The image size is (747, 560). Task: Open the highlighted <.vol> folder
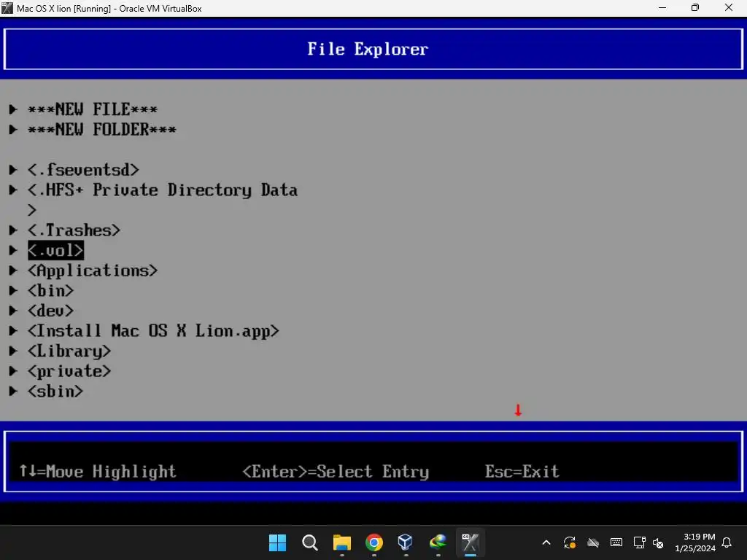pyautogui.click(x=55, y=251)
